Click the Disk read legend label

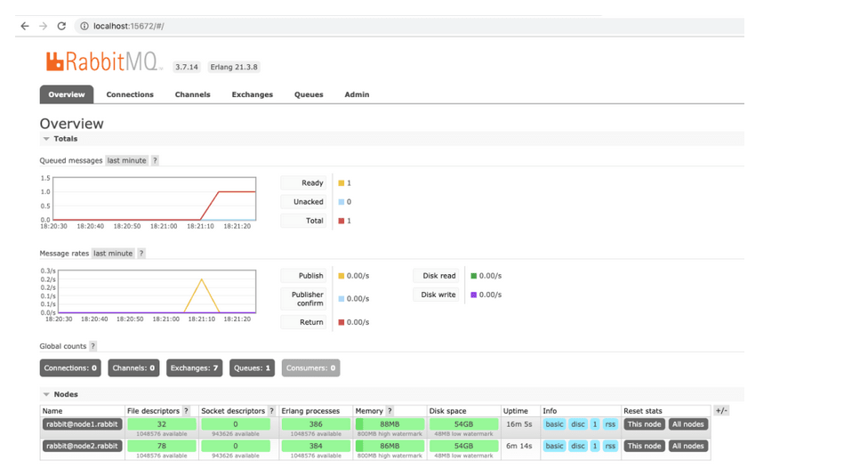pos(436,276)
